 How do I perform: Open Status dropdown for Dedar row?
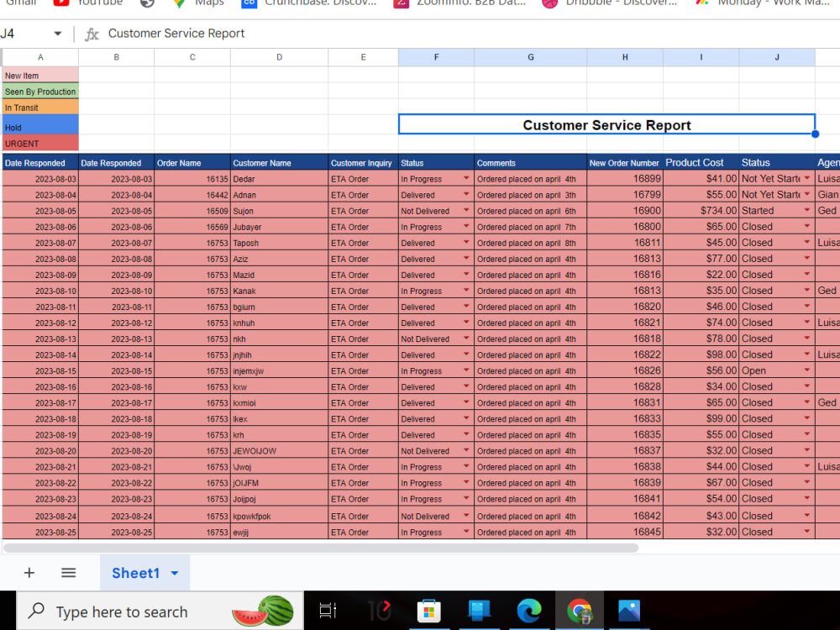pyautogui.click(x=466, y=178)
